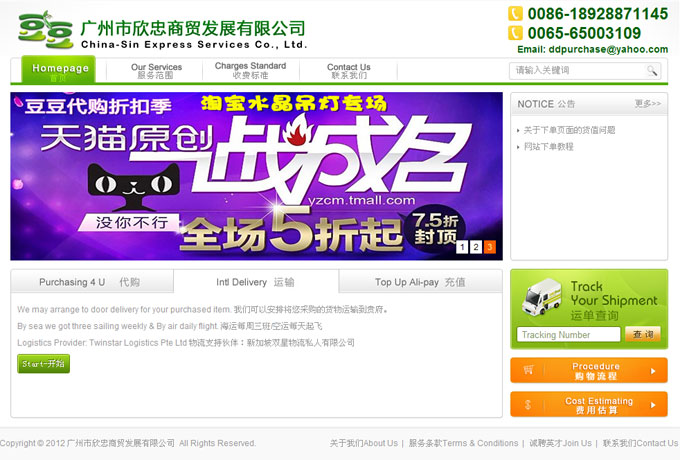Click the Tracking Number input field
680x460 pixels.
point(568,335)
